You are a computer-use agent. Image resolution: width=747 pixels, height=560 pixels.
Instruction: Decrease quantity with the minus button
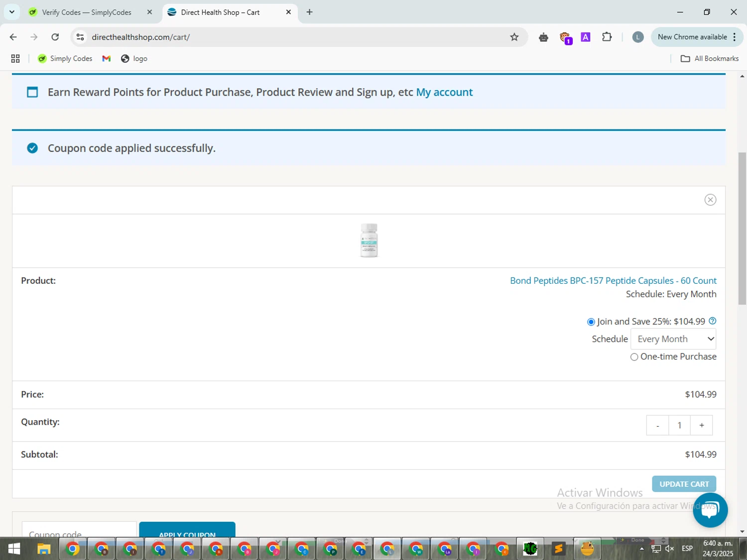pos(657,426)
